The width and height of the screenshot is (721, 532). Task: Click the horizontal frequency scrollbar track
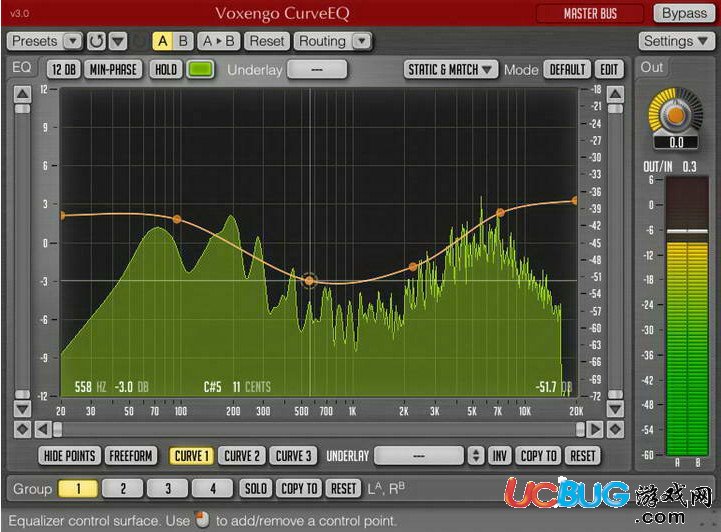[319, 429]
